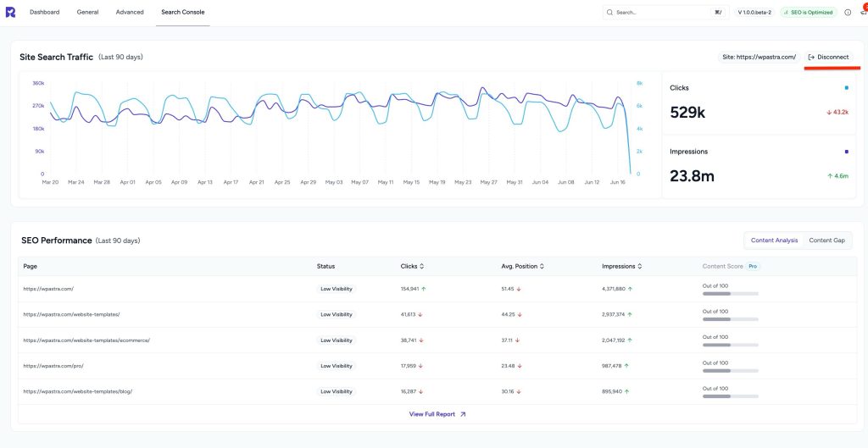The width and height of the screenshot is (868, 448).
Task: Click the View Full Report arrow icon
Action: [x=463, y=414]
